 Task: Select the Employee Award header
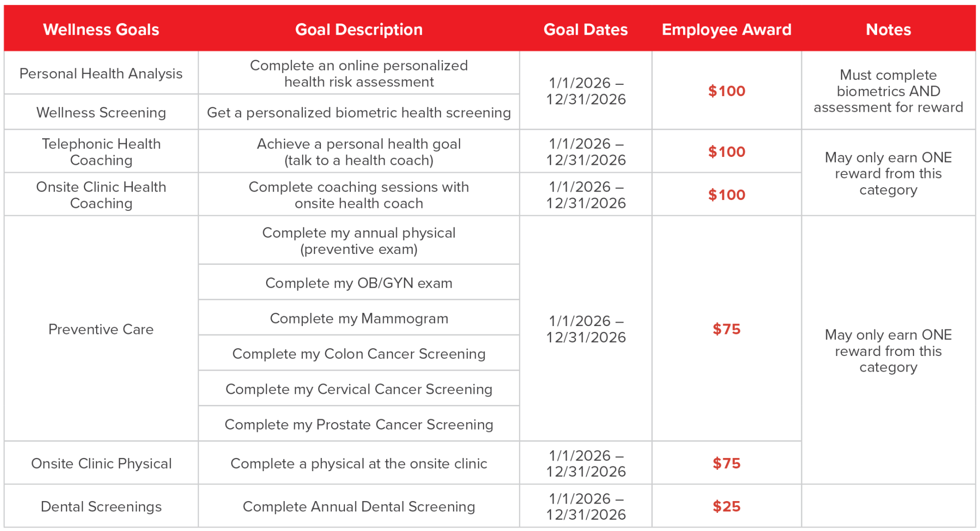pos(727,29)
